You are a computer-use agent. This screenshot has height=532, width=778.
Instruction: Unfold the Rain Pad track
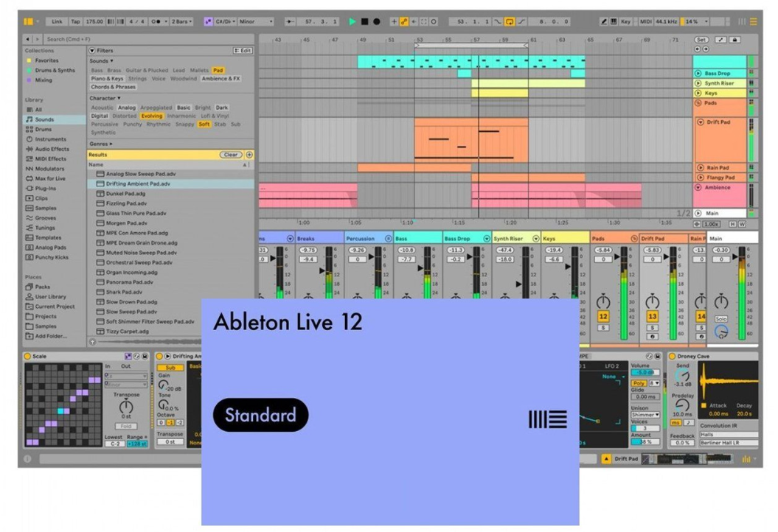point(701,167)
